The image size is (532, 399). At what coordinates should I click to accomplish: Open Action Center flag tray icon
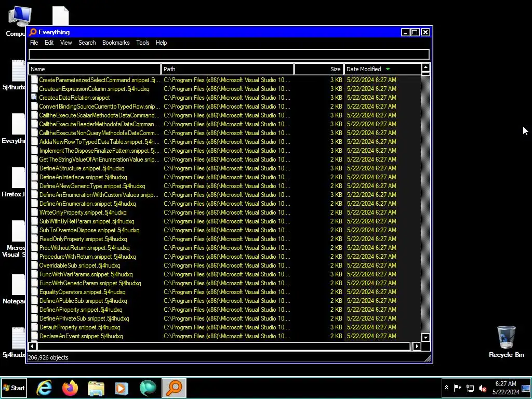(457, 388)
